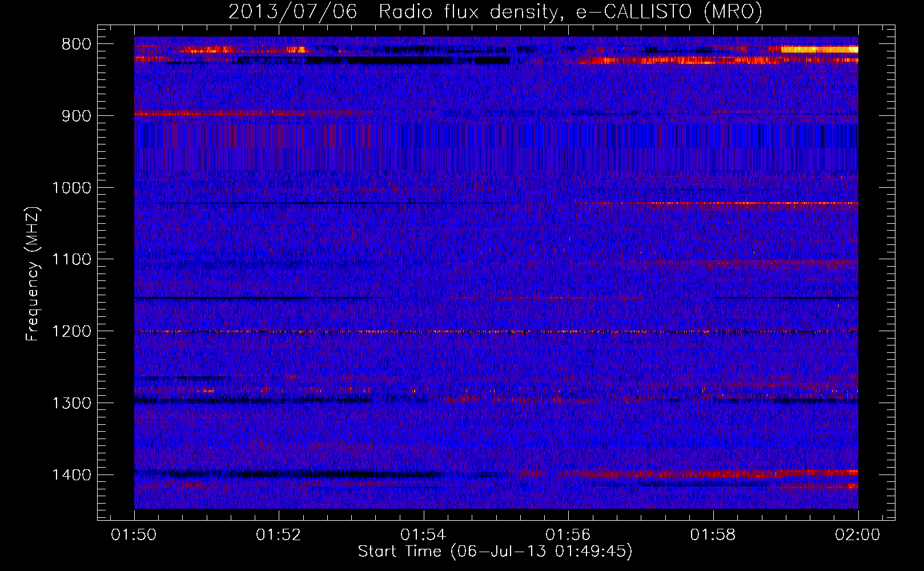The height and width of the screenshot is (571, 924).
Task: Click the 900 frequency tick label
Action: click(77, 116)
